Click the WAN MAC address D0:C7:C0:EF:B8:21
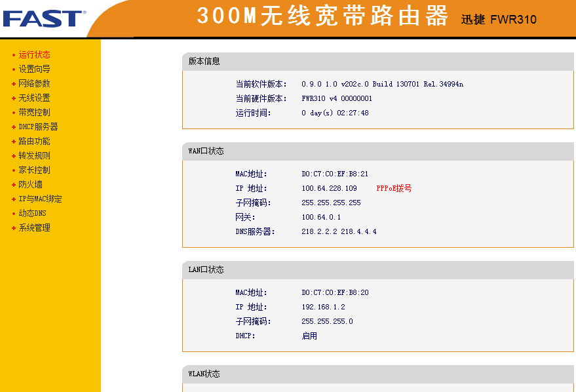Viewport: 576px width, 392px height. pyautogui.click(x=335, y=174)
